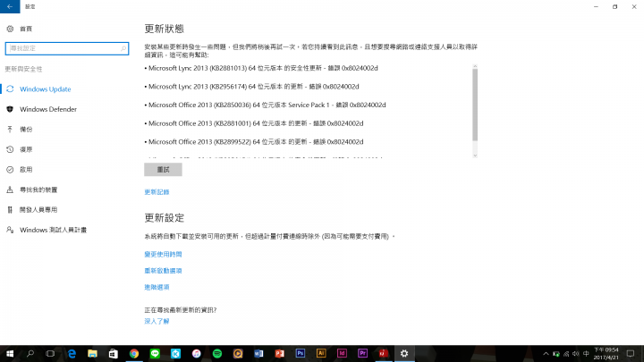Open the 復原 recovery section
Image resolution: width=644 pixels, height=362 pixels.
click(x=26, y=149)
